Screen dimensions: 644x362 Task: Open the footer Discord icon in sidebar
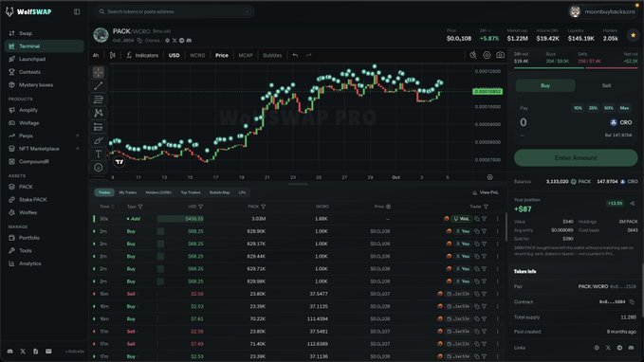click(x=10, y=352)
